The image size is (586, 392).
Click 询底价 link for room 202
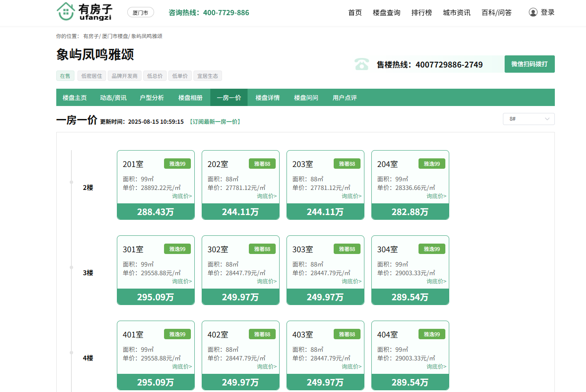point(267,196)
